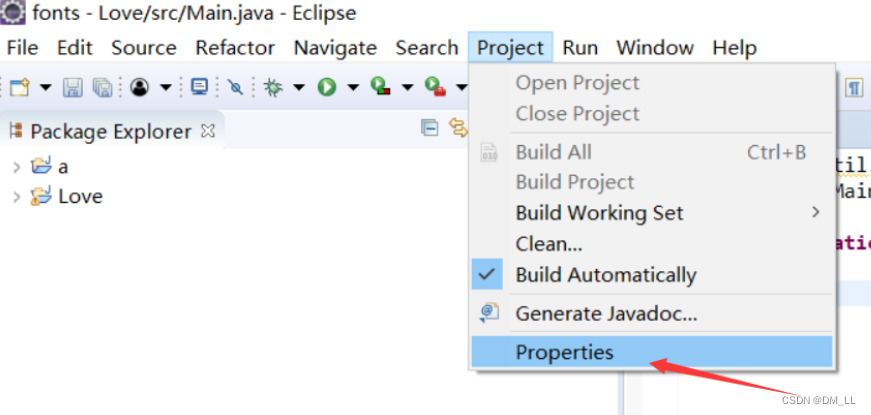Open the Source menu
This screenshot has width=871, height=415.
[x=144, y=48]
